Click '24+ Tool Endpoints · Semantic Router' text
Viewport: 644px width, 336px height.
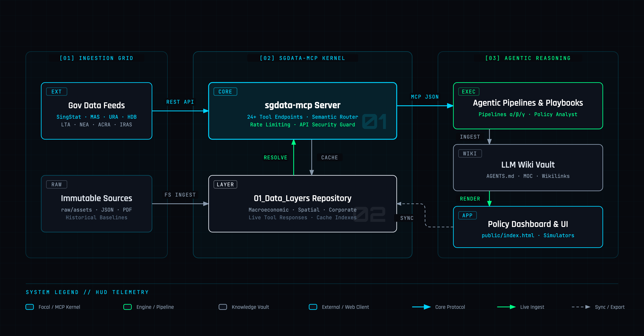(x=303, y=117)
